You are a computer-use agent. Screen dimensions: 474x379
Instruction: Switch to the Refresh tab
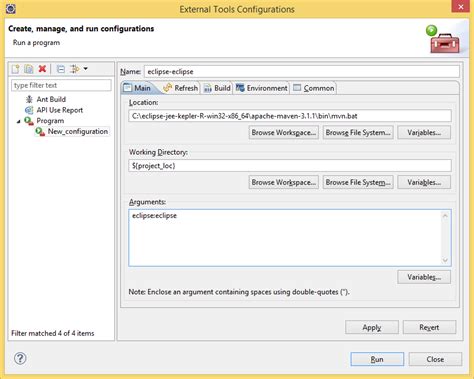180,88
